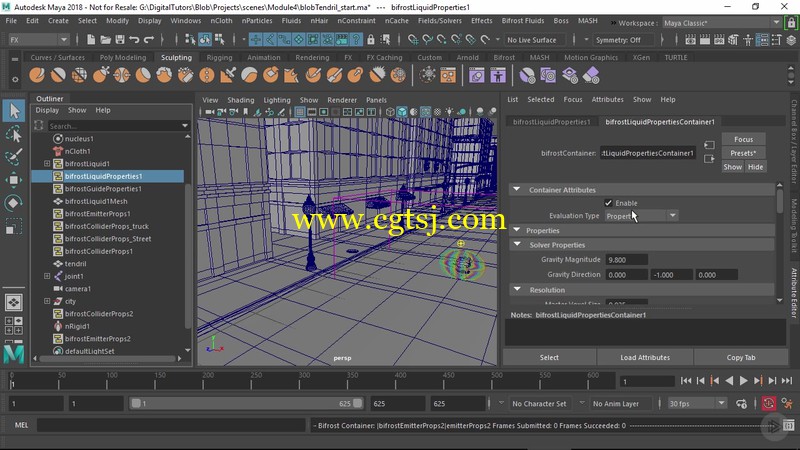Click the time range slider bar
Image resolution: width=800 pixels, height=450 pixels.
[x=246, y=404]
